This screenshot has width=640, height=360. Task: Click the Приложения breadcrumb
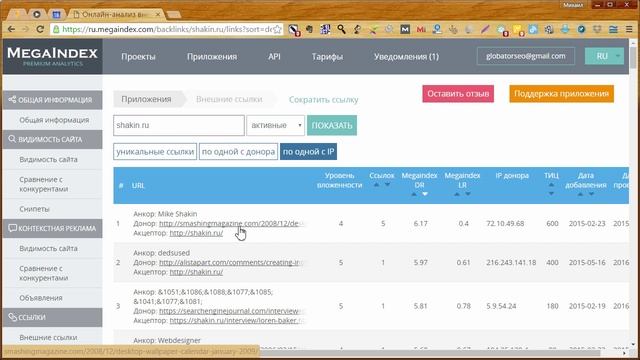146,99
